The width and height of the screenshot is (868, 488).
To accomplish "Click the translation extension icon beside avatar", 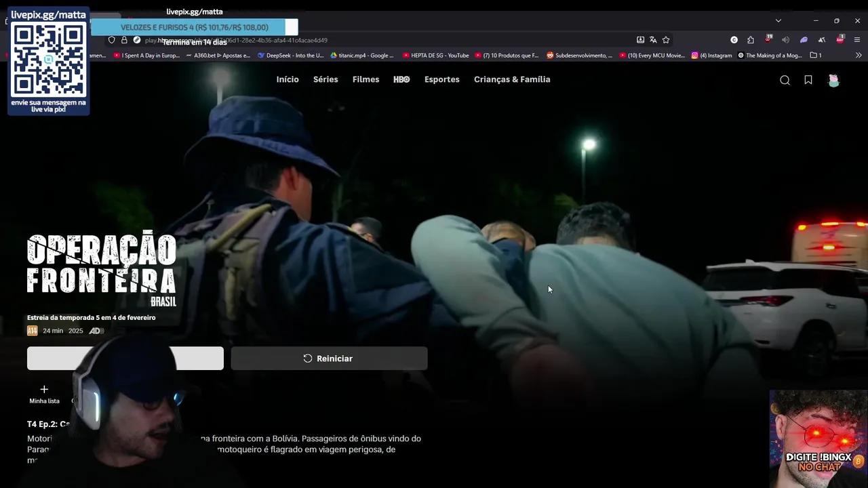I will click(822, 40).
